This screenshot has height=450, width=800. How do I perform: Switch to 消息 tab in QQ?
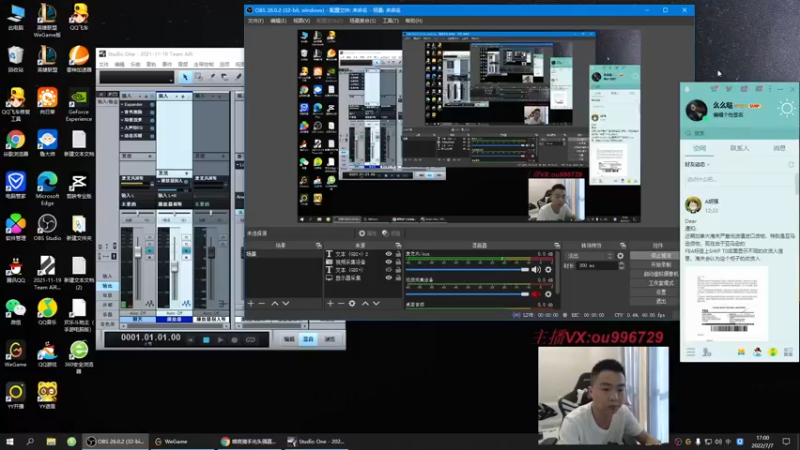(779, 148)
